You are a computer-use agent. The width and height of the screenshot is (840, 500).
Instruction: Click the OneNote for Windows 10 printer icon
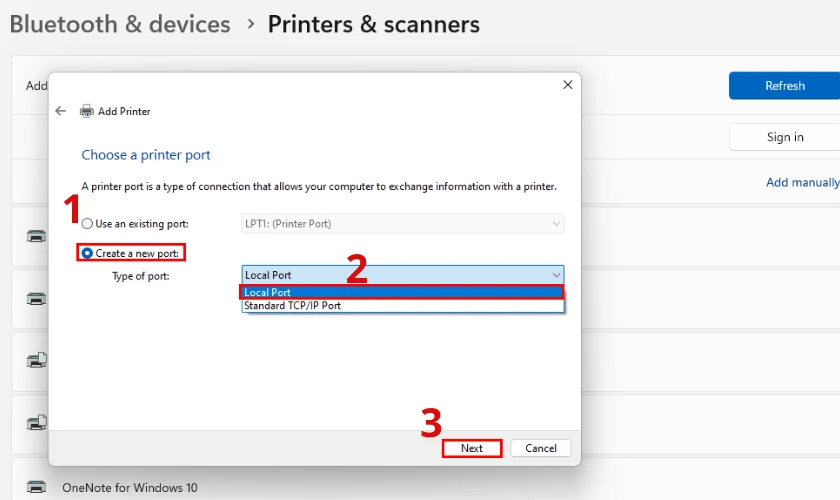[x=36, y=487]
